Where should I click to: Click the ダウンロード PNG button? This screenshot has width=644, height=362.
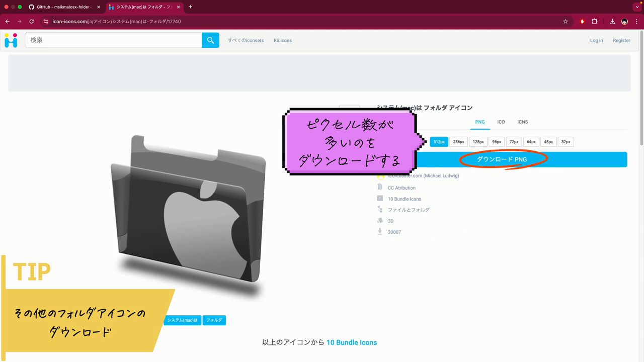pos(502,159)
